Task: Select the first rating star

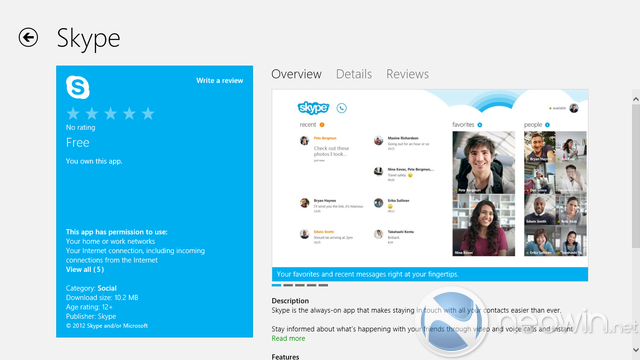Action: (73, 113)
